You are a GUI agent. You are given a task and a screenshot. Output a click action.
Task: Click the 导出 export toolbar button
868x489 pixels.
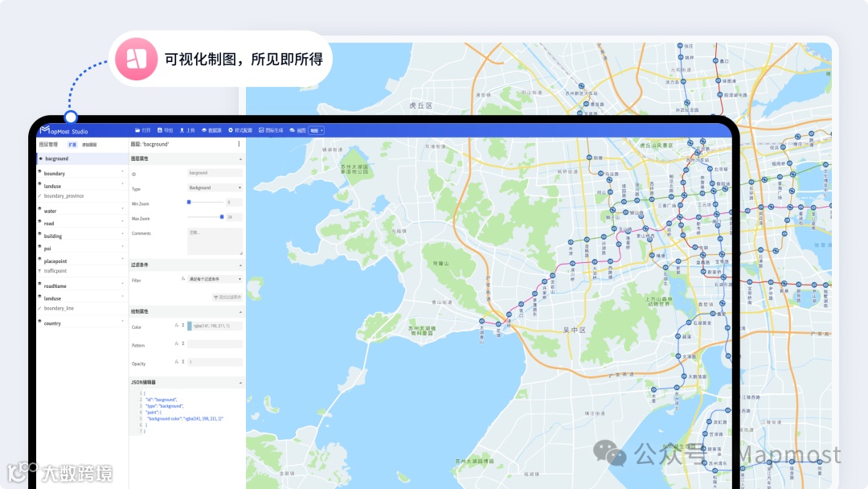pyautogui.click(x=166, y=131)
